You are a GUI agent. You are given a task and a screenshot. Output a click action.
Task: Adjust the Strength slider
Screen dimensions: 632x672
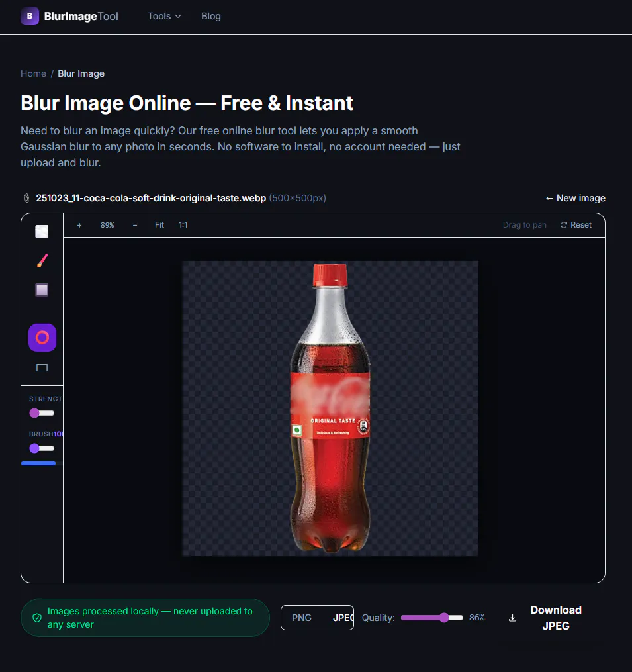(x=42, y=413)
